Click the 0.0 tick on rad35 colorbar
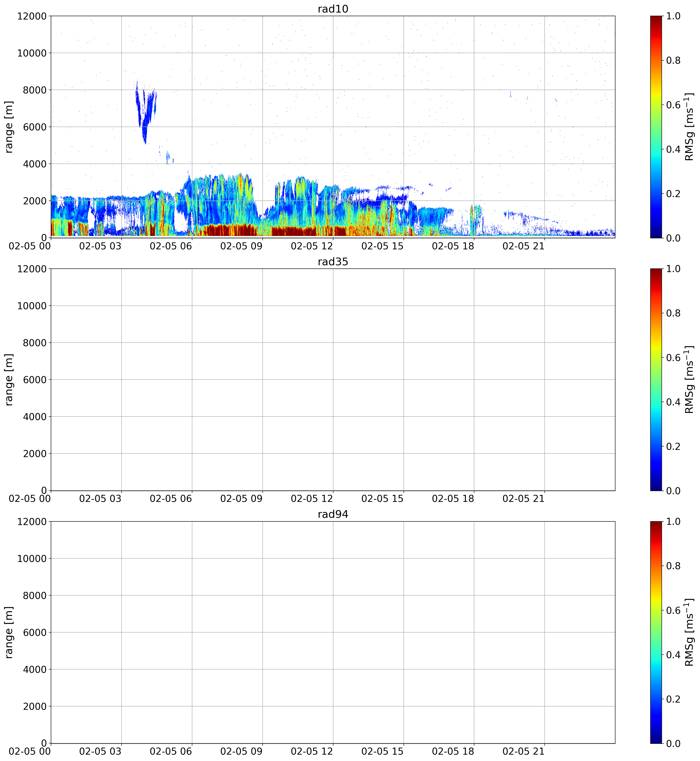Screen dimensions: 700x761 (673, 491)
